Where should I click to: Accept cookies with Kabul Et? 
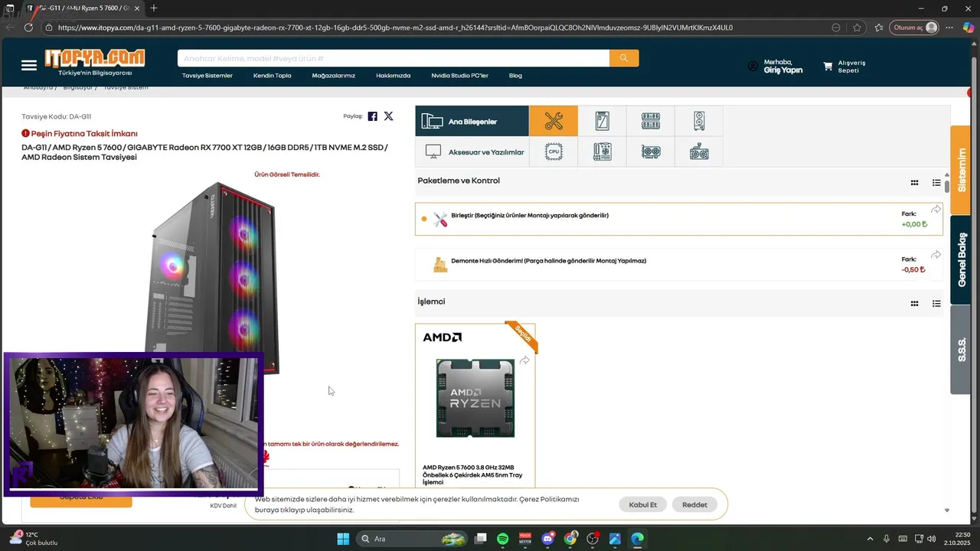click(x=642, y=504)
